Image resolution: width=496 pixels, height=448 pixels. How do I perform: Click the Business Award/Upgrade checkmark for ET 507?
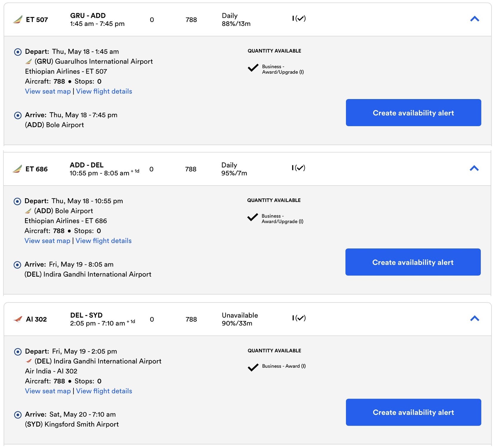click(x=253, y=68)
